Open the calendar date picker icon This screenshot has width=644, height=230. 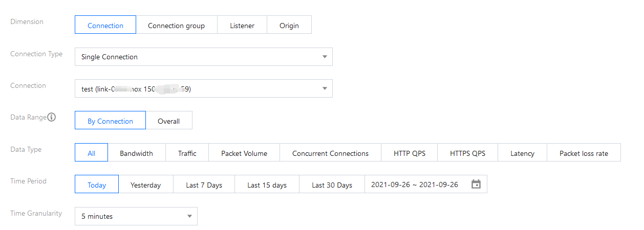click(476, 185)
